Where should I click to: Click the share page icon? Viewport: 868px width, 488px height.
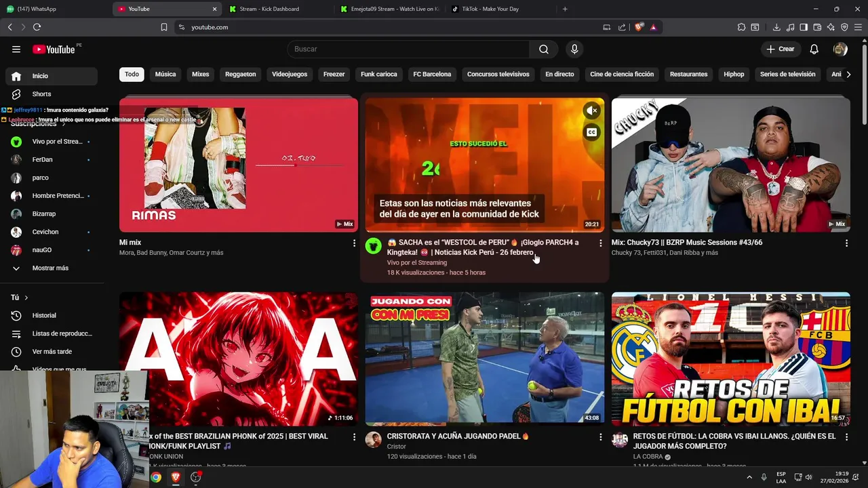pos(622,27)
